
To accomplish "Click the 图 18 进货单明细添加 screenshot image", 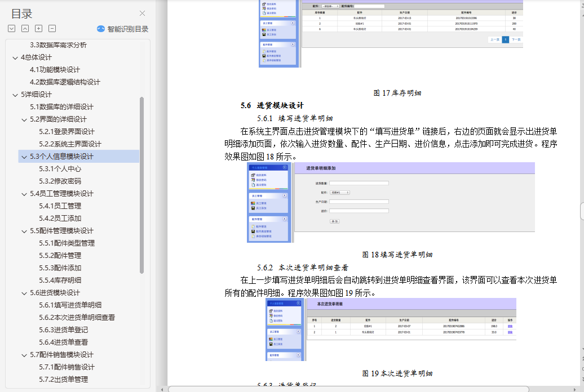I will [391, 203].
